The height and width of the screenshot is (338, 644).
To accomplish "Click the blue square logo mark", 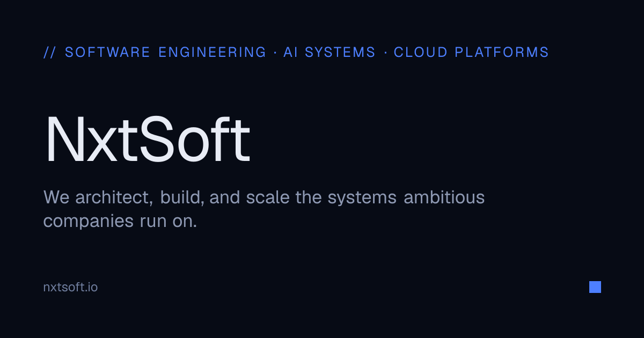I will 595,287.
